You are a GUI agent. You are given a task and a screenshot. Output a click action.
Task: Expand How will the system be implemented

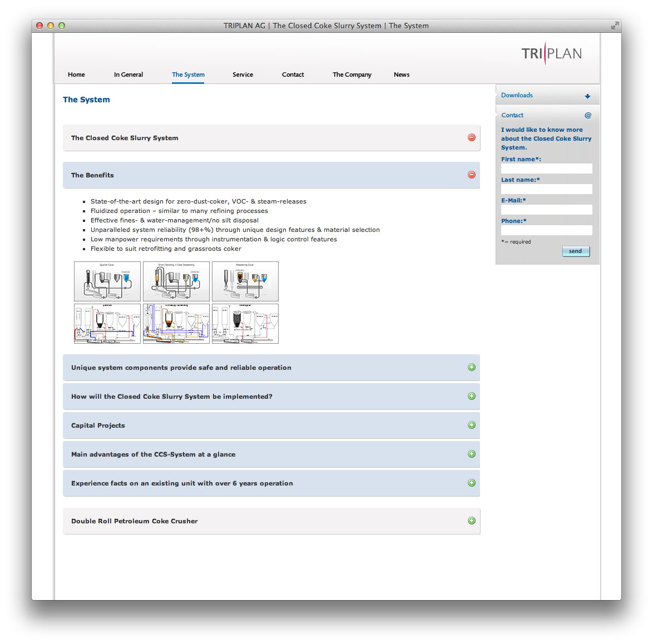click(472, 396)
